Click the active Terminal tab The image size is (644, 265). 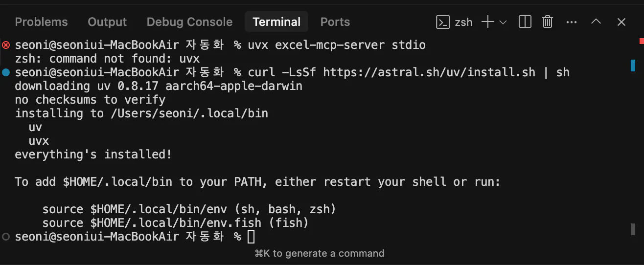276,22
